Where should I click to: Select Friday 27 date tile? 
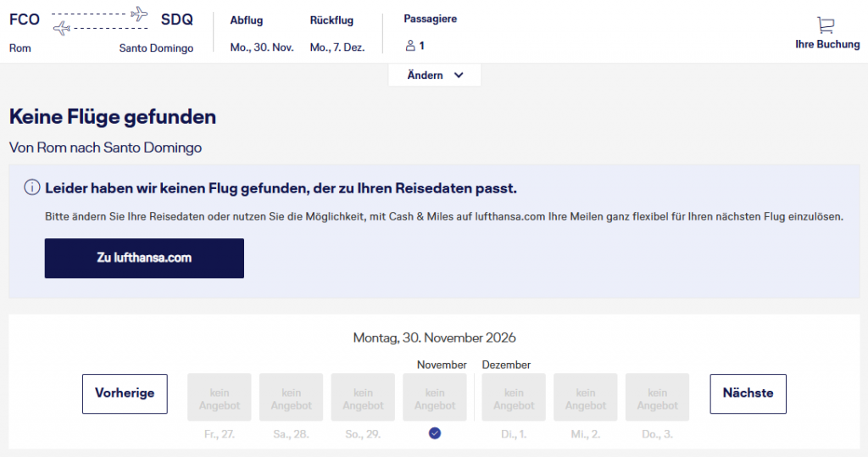tap(220, 397)
